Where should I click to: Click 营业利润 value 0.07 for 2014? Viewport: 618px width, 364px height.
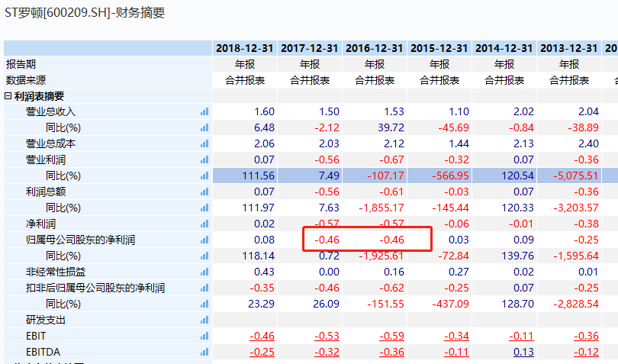coord(524,159)
